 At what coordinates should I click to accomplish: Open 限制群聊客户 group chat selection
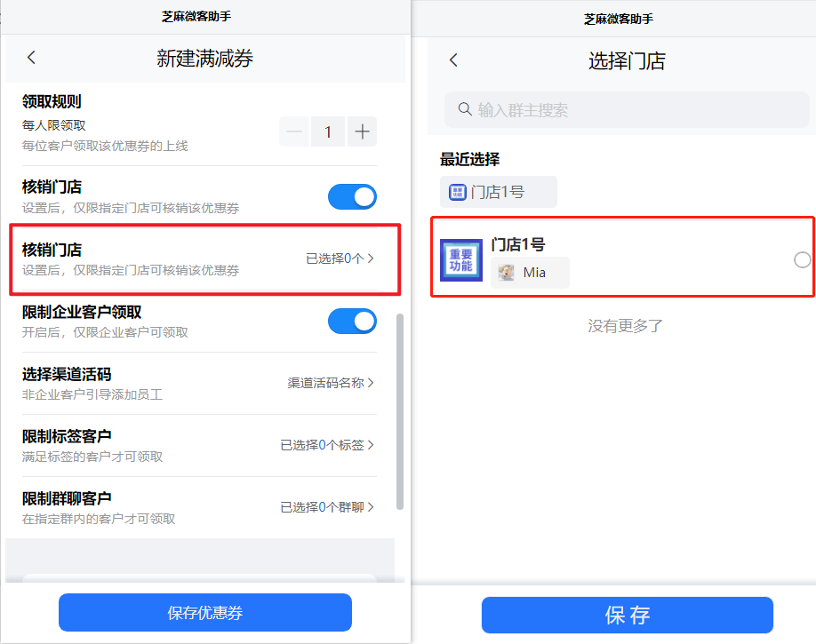click(x=200, y=508)
